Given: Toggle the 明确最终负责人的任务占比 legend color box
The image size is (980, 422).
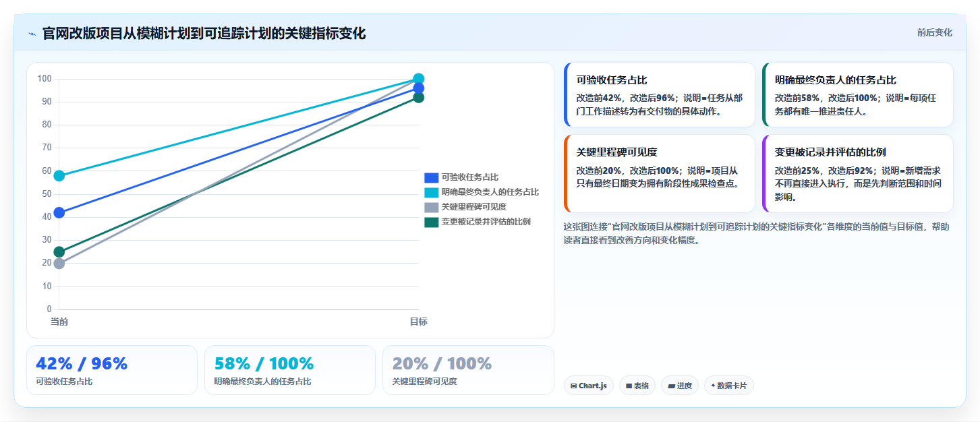Looking at the screenshot, I should pyautogui.click(x=432, y=192).
